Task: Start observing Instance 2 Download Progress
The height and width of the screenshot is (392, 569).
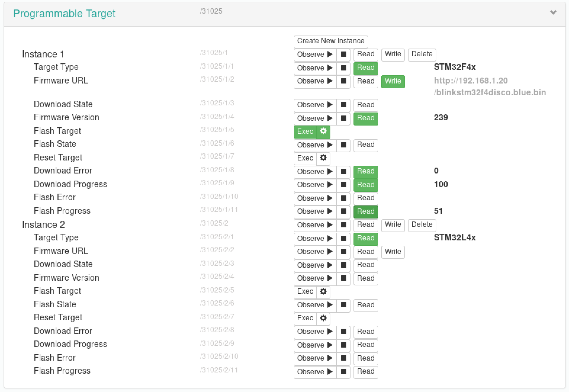Action: coord(315,345)
